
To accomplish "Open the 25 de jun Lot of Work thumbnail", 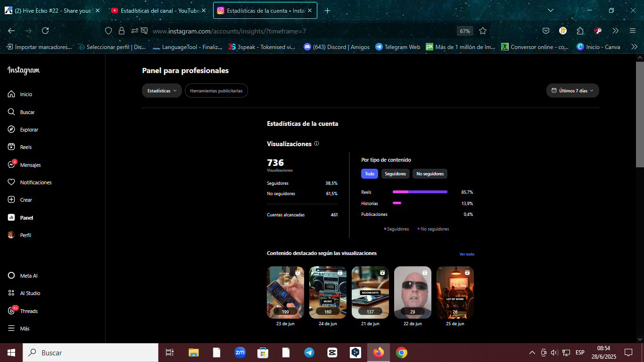I will (x=455, y=292).
